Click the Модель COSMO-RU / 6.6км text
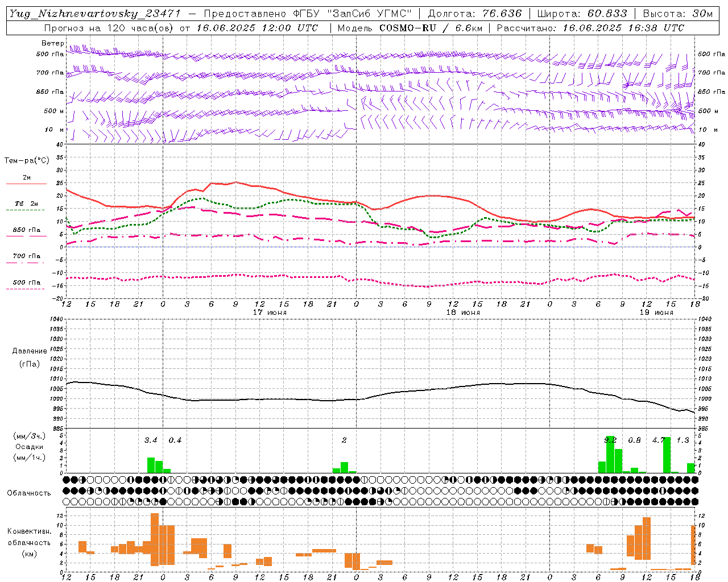 click(410, 28)
